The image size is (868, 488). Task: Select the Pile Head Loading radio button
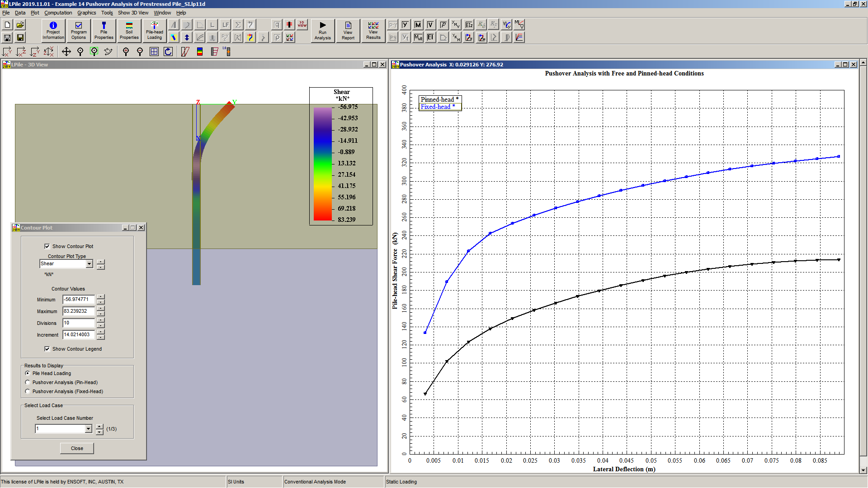pyautogui.click(x=28, y=373)
